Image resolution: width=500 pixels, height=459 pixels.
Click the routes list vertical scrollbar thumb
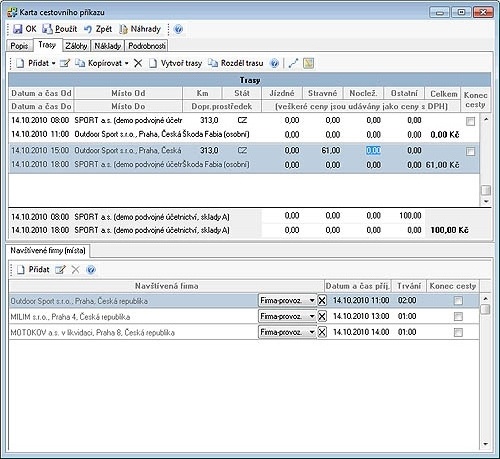point(486,190)
